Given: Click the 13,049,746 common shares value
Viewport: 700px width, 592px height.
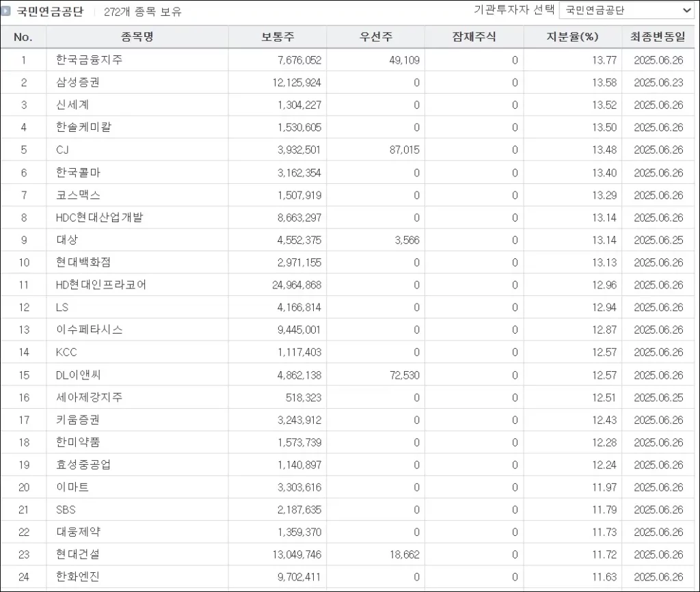Looking at the screenshot, I should (297, 554).
